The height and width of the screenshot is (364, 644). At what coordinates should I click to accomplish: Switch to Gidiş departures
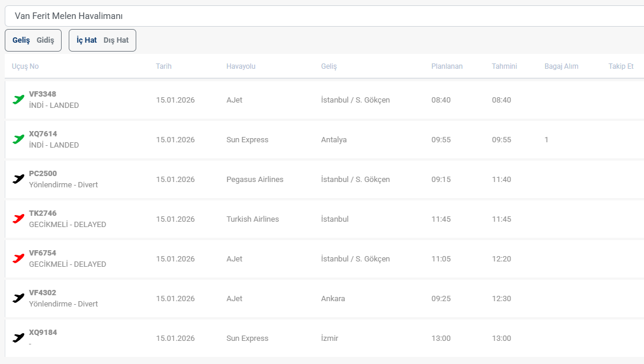click(45, 40)
